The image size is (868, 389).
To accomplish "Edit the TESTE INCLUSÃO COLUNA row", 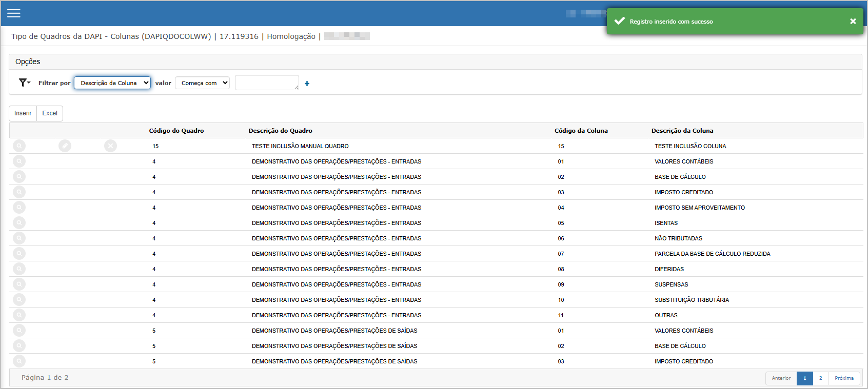I will pos(65,146).
